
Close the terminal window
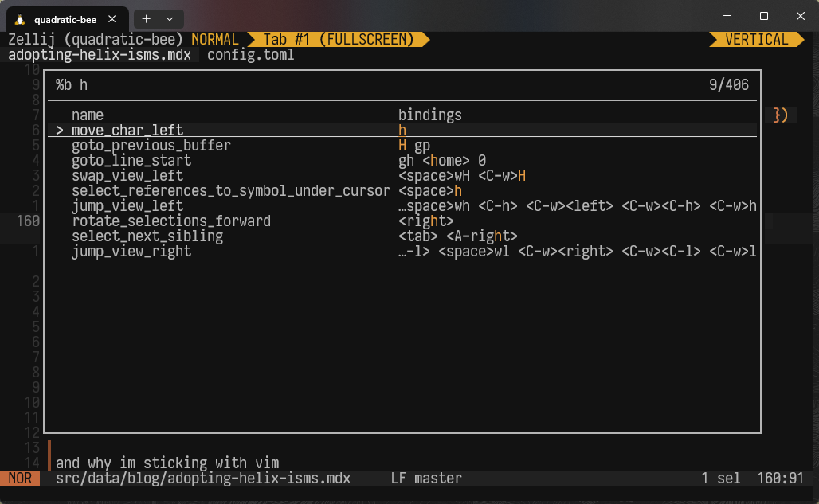tap(800, 16)
